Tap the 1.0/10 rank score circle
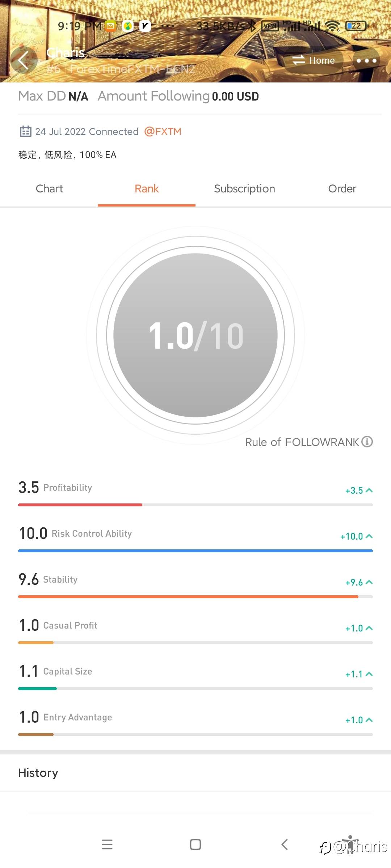 tap(195, 335)
